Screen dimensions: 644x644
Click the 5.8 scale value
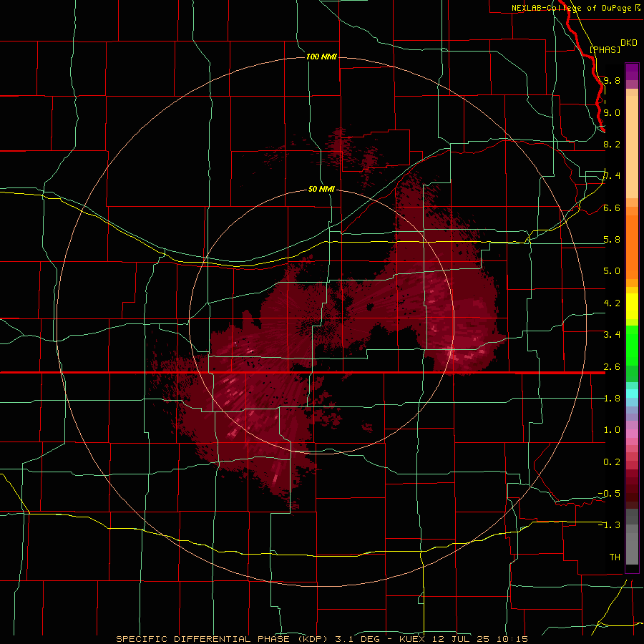coord(612,240)
